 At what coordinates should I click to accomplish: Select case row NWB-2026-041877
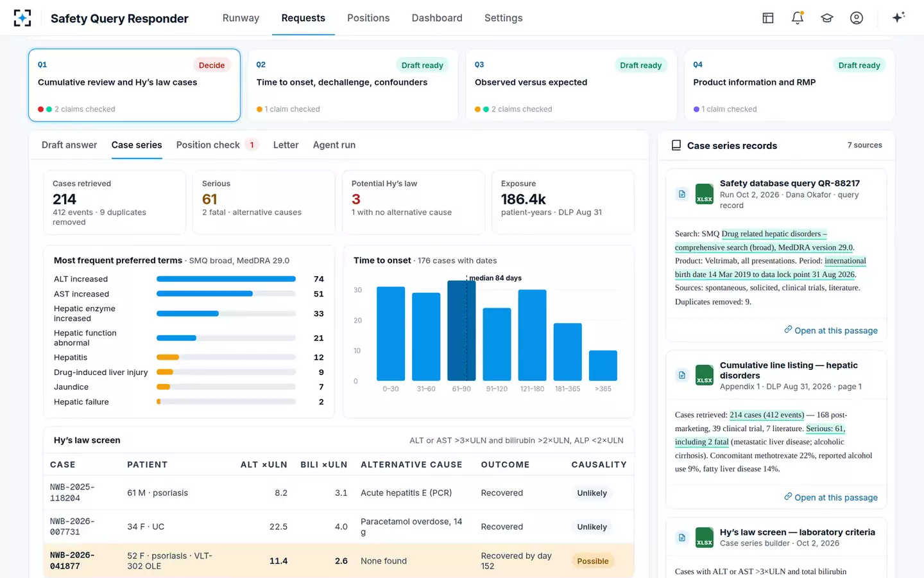tap(339, 561)
